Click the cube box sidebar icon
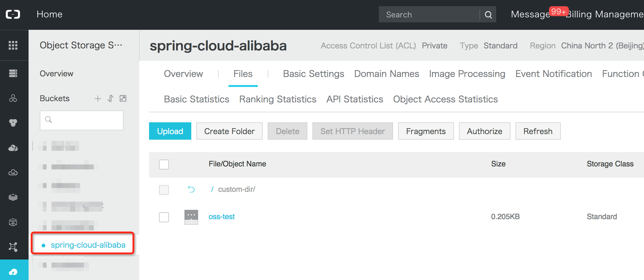Screen dimensions: 644x280 click(13, 222)
